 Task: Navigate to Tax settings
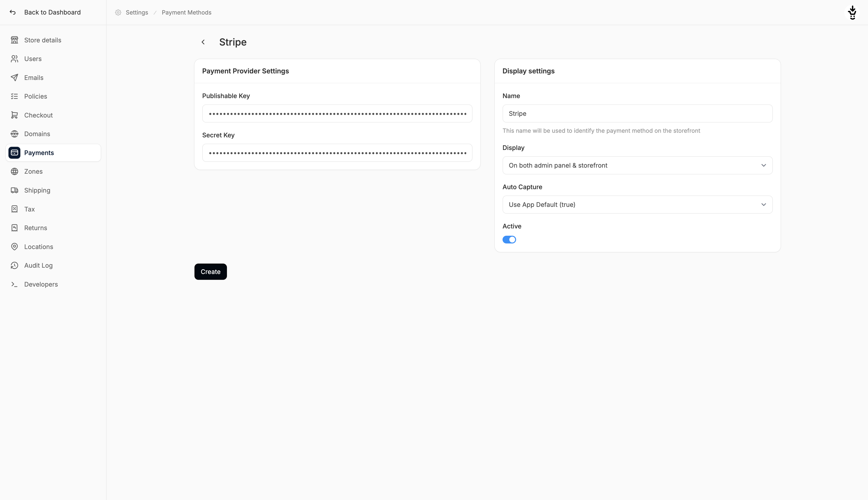click(53, 209)
